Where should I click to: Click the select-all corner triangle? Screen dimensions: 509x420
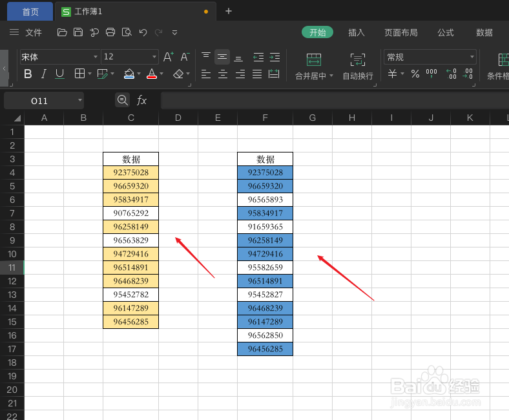[x=17, y=118]
